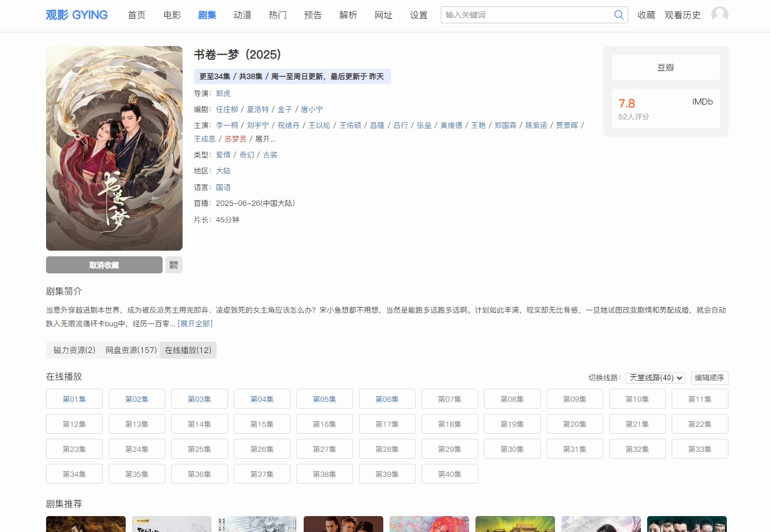Open actor 贾景晖 link

(x=567, y=125)
